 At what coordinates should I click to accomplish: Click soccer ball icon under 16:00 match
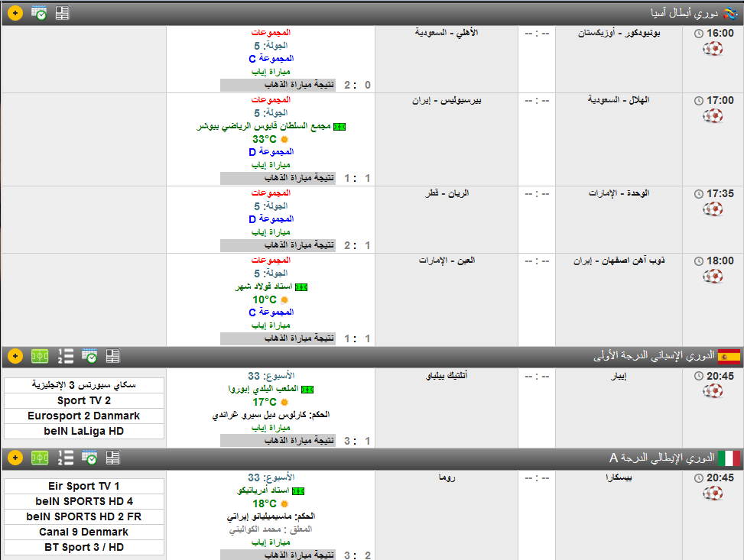tap(713, 50)
